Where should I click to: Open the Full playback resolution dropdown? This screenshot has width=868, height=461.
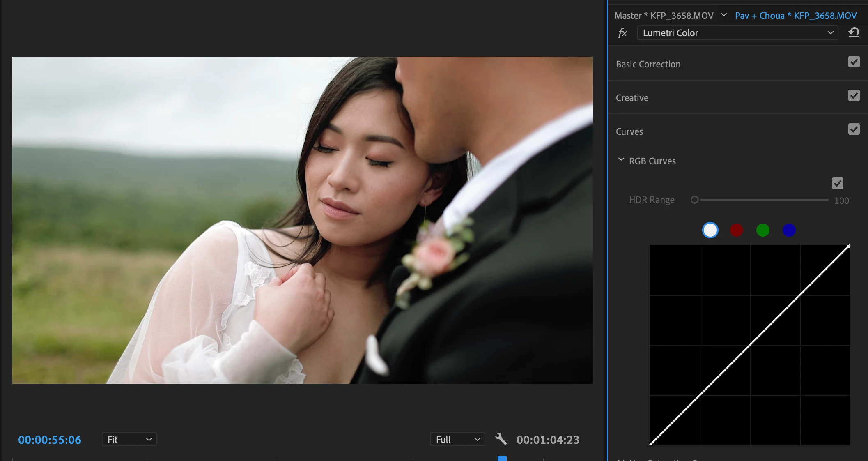click(457, 439)
